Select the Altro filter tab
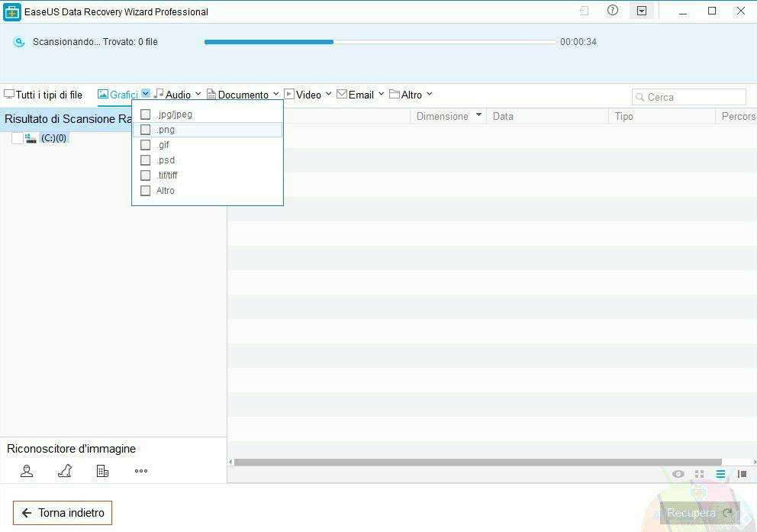 point(405,95)
